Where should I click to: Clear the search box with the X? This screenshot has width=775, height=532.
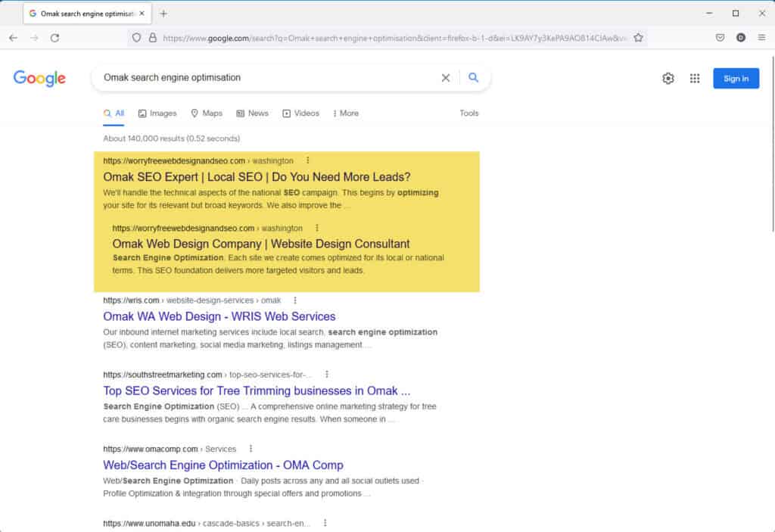click(x=445, y=78)
